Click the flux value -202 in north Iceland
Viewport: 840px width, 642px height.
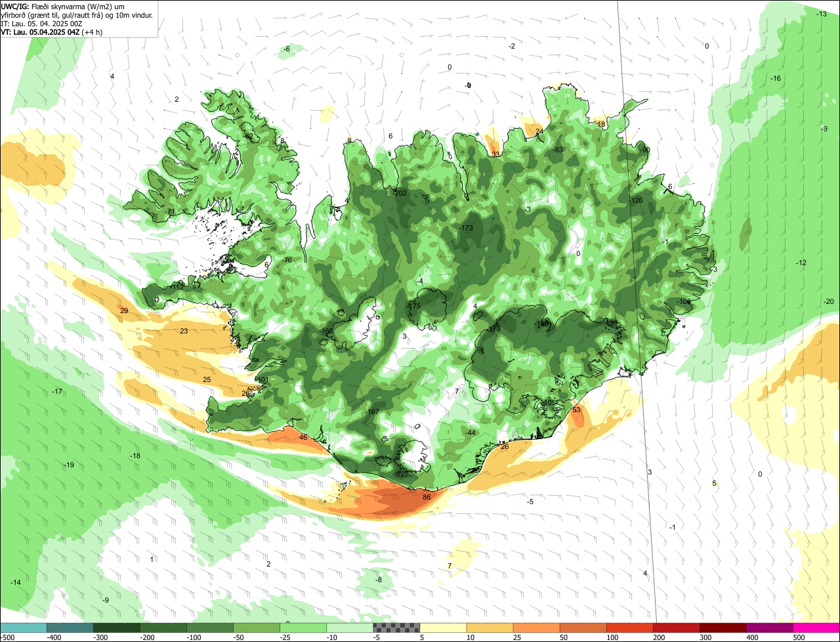400,193
